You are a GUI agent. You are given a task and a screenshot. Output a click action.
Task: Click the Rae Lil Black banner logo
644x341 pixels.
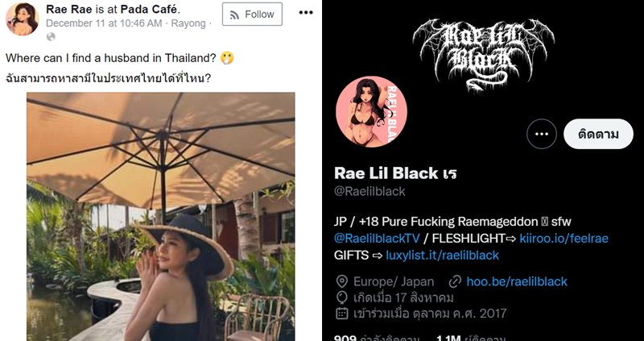pyautogui.click(x=484, y=55)
